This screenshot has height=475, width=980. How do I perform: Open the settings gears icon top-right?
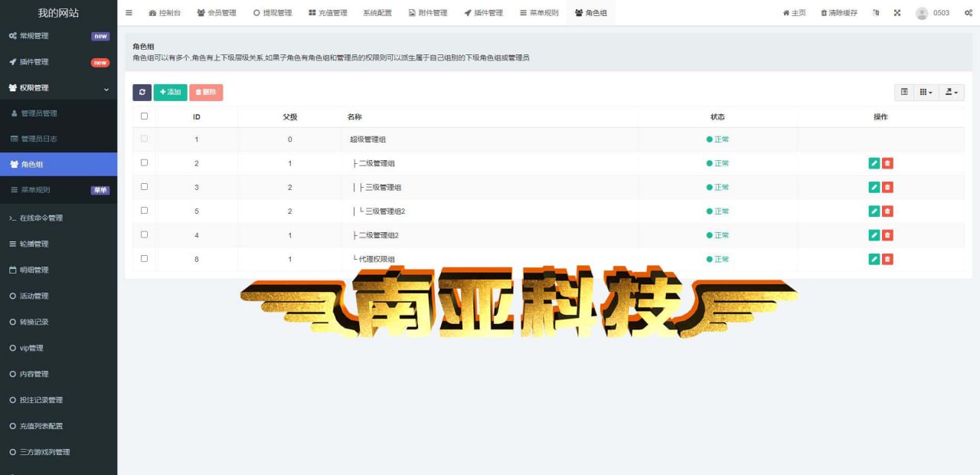(968, 13)
